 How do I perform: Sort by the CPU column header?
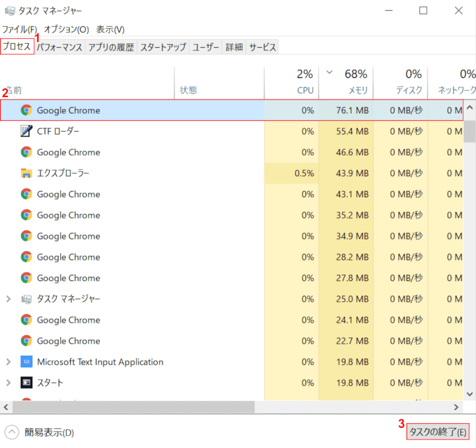[292, 83]
